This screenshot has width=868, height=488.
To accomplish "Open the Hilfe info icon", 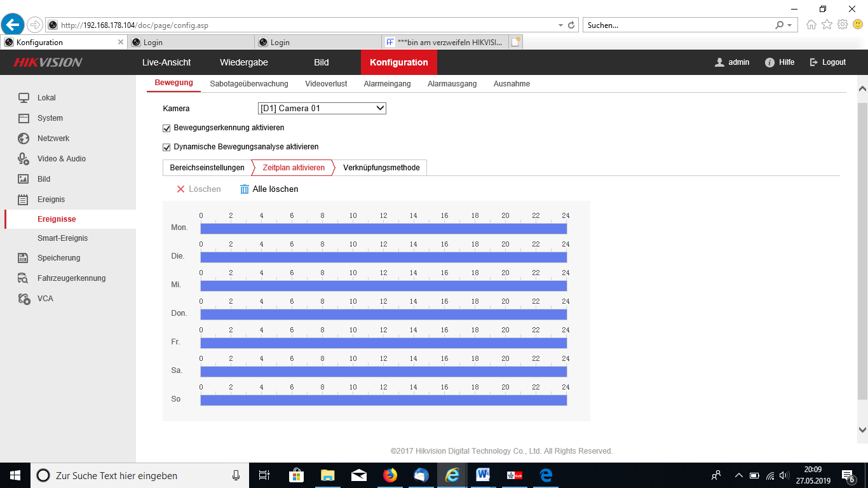I will click(x=770, y=62).
